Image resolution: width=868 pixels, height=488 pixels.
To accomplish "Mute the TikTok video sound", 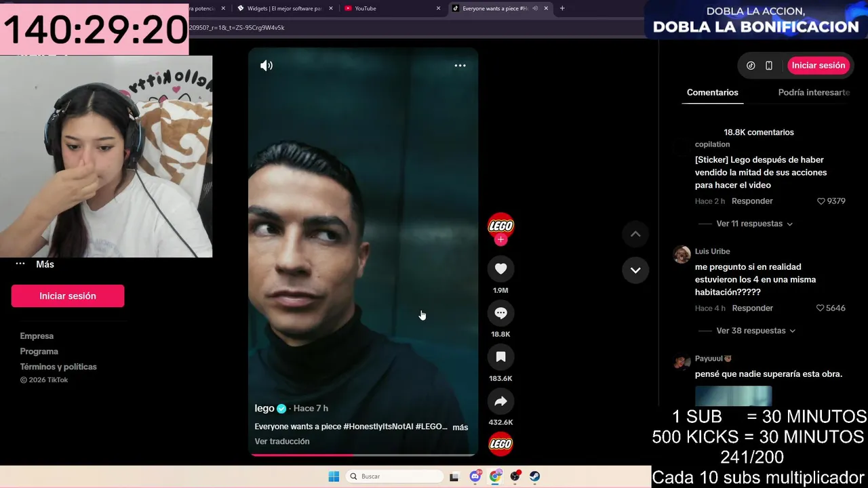I will [x=267, y=66].
